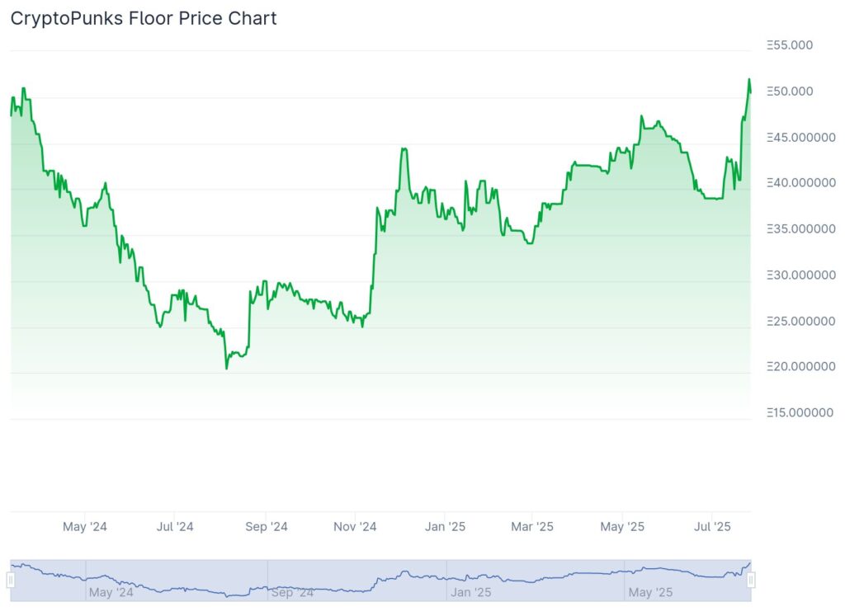Screen dimensions: 845x616
Task: Click the Ξ15.000000 y-axis label
Action: tap(800, 413)
